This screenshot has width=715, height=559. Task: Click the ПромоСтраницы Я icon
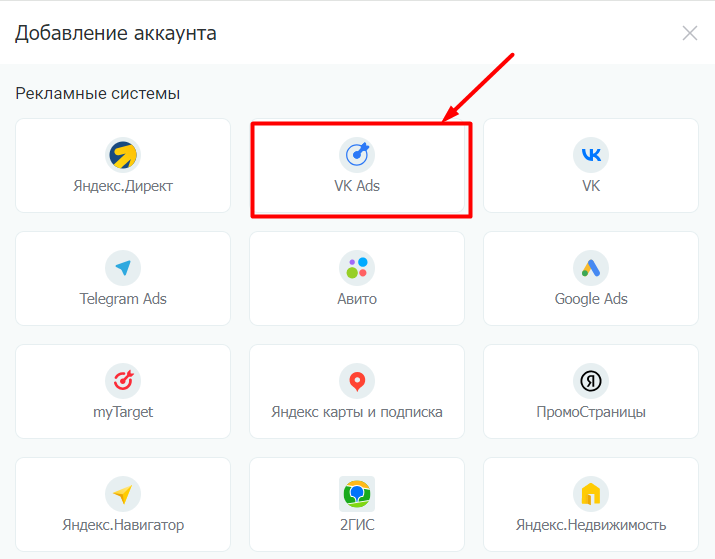(591, 381)
